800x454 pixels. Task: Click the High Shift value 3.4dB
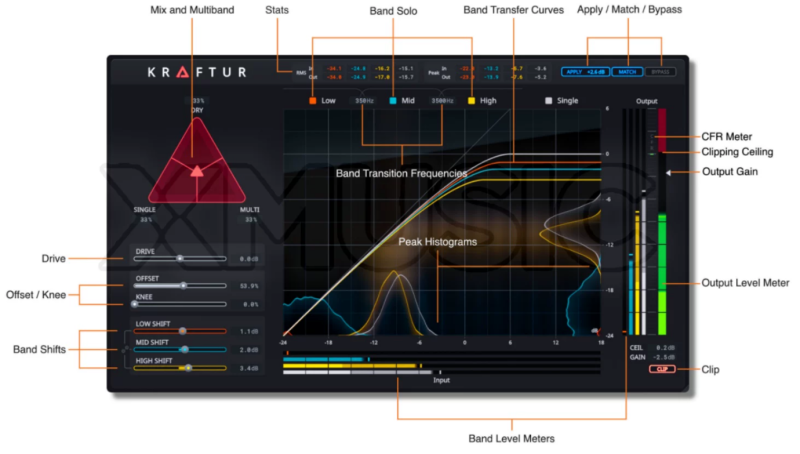(248, 368)
